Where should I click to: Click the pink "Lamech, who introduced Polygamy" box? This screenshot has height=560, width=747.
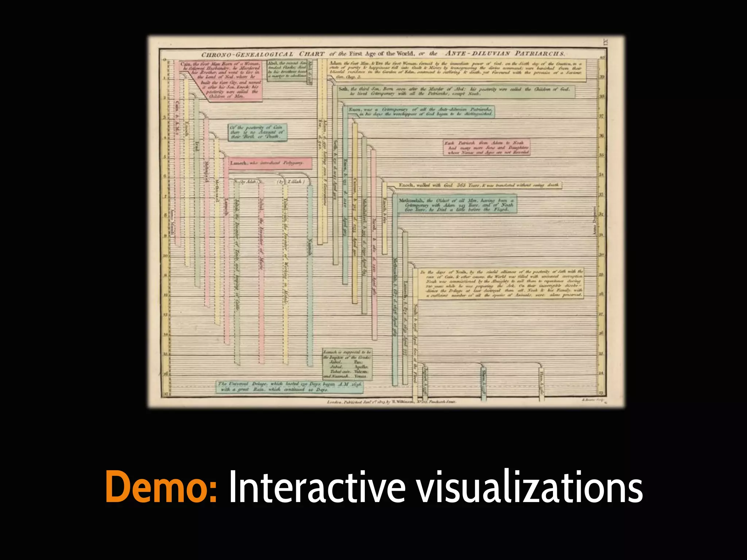click(270, 163)
